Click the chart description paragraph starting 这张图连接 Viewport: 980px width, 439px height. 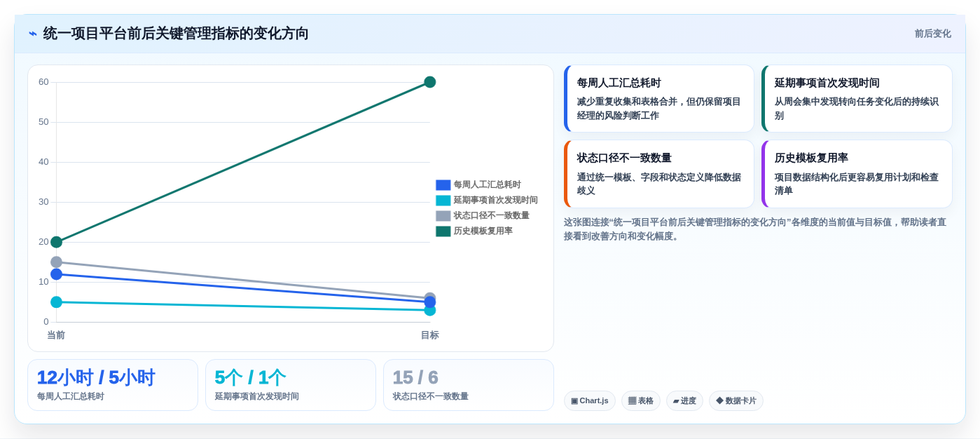tap(755, 229)
